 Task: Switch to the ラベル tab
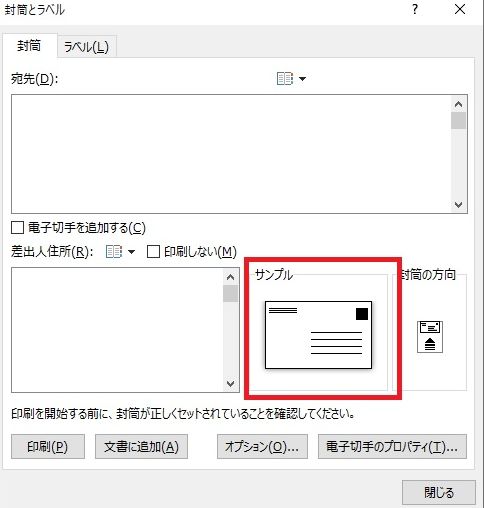tap(86, 47)
